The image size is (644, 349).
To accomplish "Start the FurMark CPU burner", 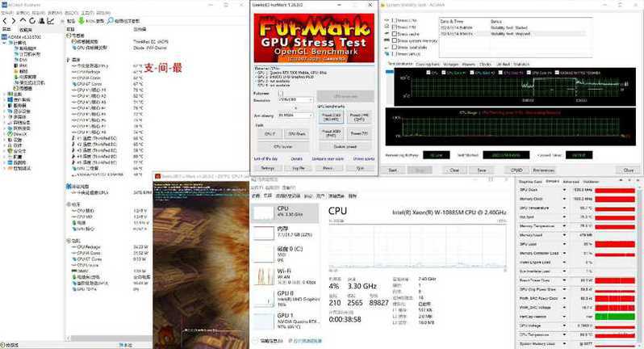I will pyautogui.click(x=283, y=146).
